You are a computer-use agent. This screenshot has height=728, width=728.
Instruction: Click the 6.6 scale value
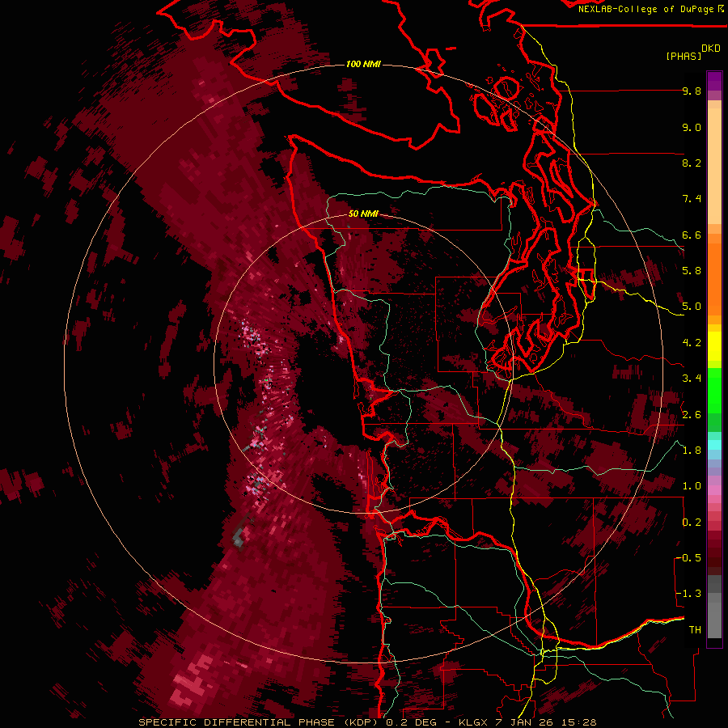692,235
